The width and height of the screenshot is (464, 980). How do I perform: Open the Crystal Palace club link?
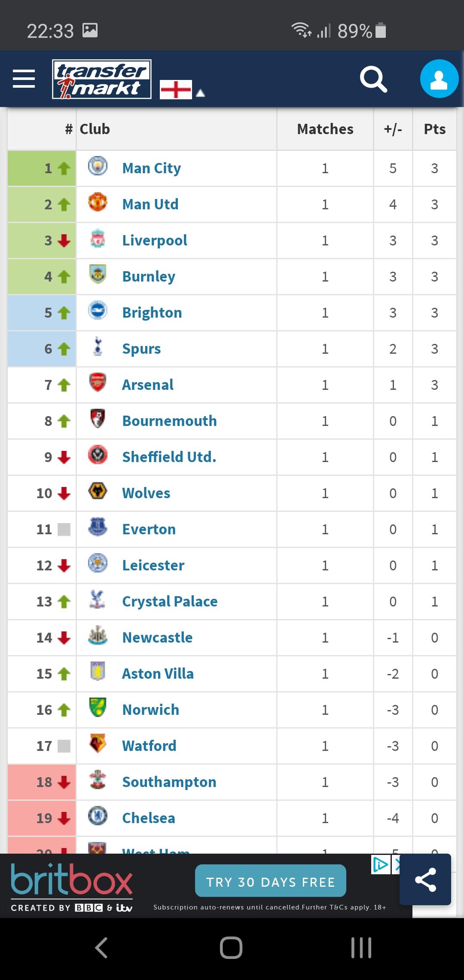(x=170, y=601)
